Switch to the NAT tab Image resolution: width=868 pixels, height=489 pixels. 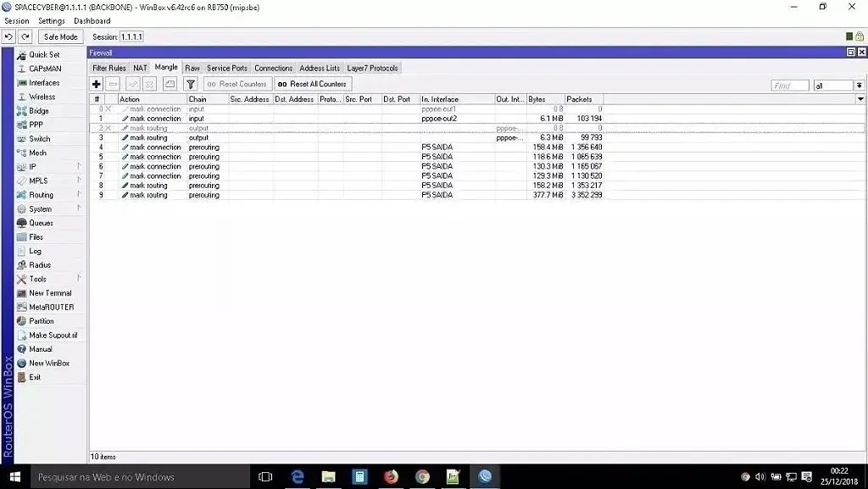[140, 68]
